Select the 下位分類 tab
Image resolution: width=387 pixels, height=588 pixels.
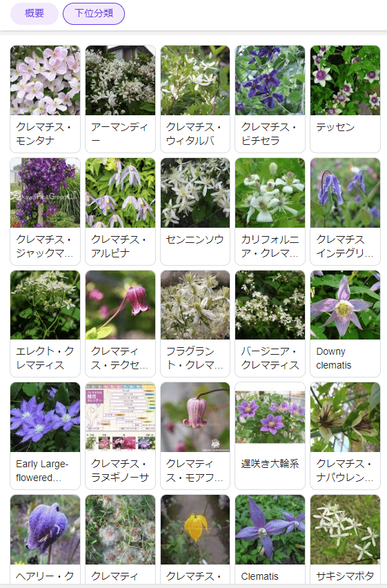click(94, 14)
